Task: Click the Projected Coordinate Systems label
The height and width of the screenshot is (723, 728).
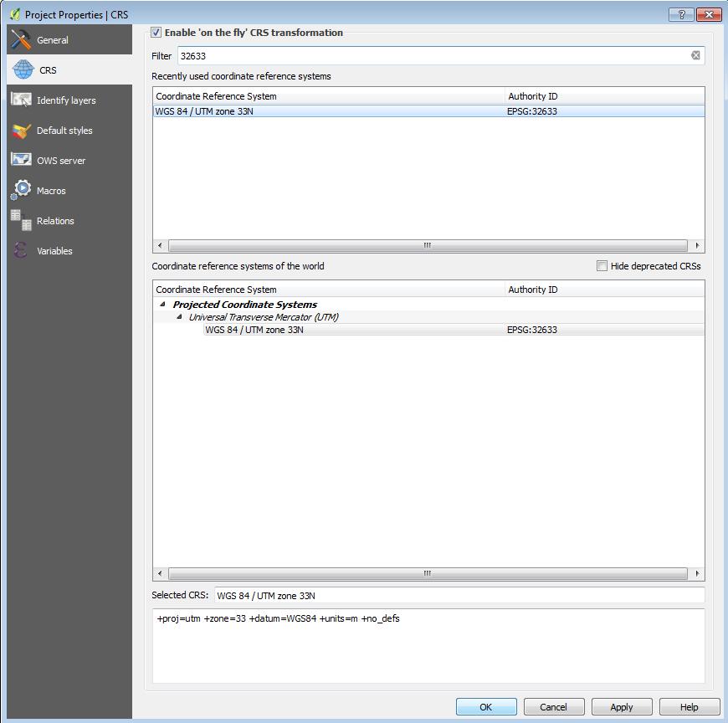Action: [245, 305]
